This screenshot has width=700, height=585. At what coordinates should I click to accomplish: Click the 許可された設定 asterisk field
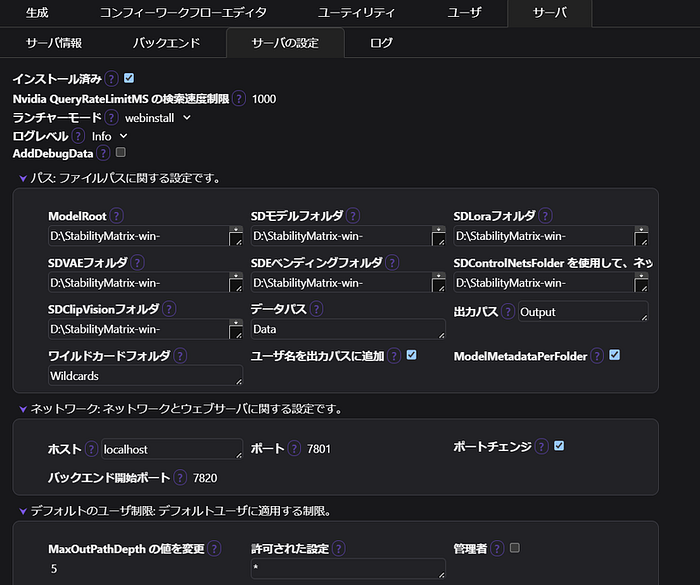coord(348,568)
